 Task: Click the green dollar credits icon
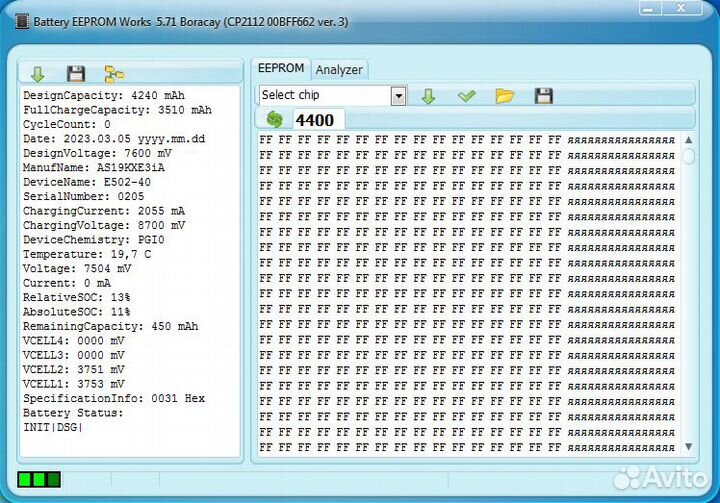tap(275, 120)
